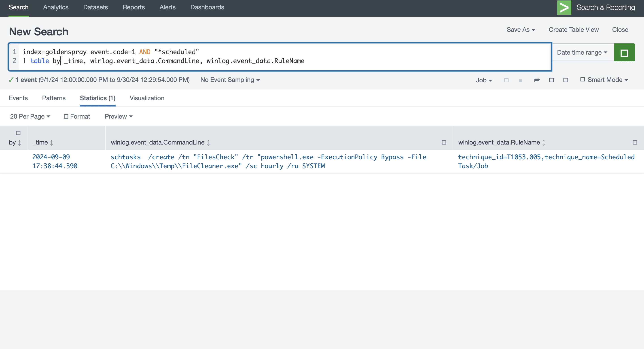The height and width of the screenshot is (349, 644).
Task: Sort by the 'by' column arrows
Action: (x=19, y=143)
